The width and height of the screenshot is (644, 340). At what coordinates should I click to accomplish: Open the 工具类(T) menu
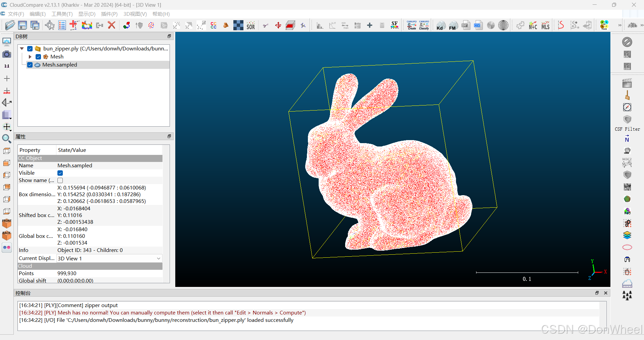pyautogui.click(x=62, y=14)
